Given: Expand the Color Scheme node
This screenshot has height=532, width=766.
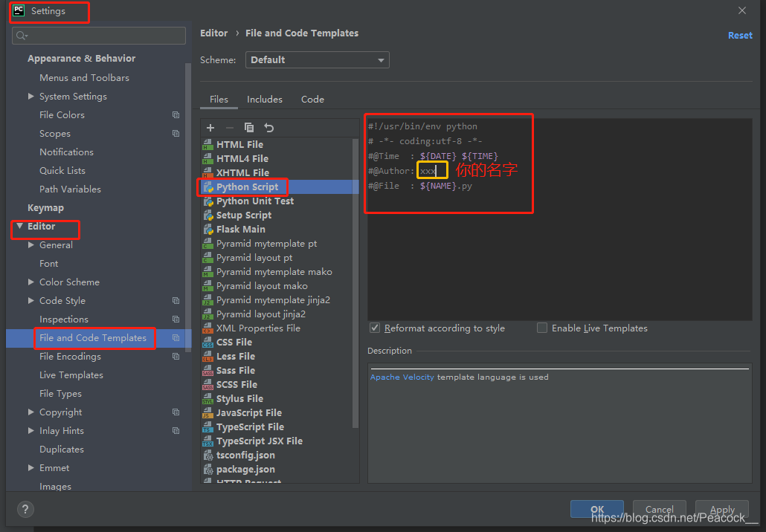Looking at the screenshot, I should (30, 282).
